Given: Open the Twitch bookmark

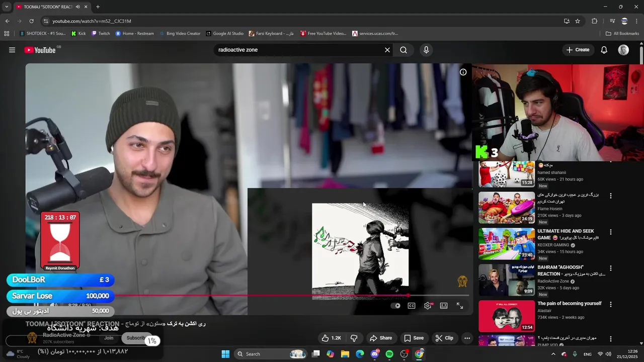Looking at the screenshot, I should pos(101,34).
